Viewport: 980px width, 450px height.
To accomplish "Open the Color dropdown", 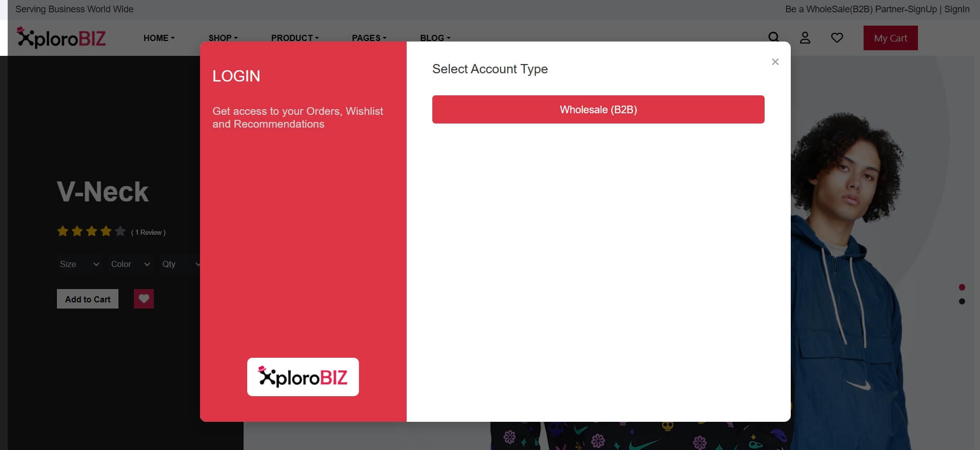I will (x=130, y=264).
